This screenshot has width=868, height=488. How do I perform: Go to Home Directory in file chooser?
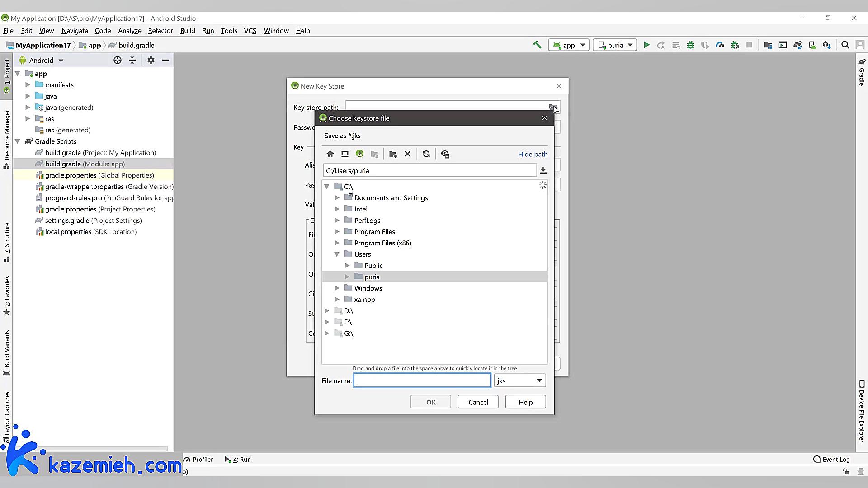330,154
